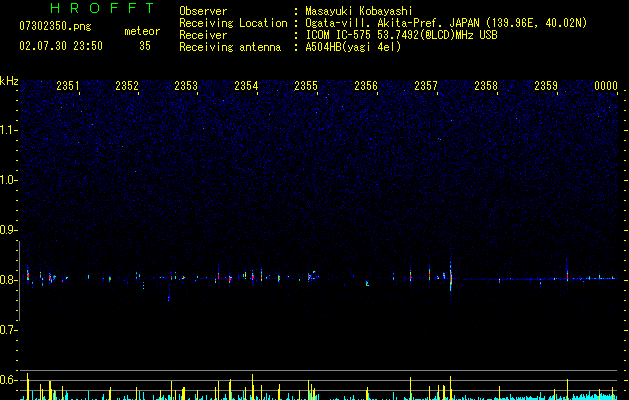Click the 0000 time marker

pos(606,86)
